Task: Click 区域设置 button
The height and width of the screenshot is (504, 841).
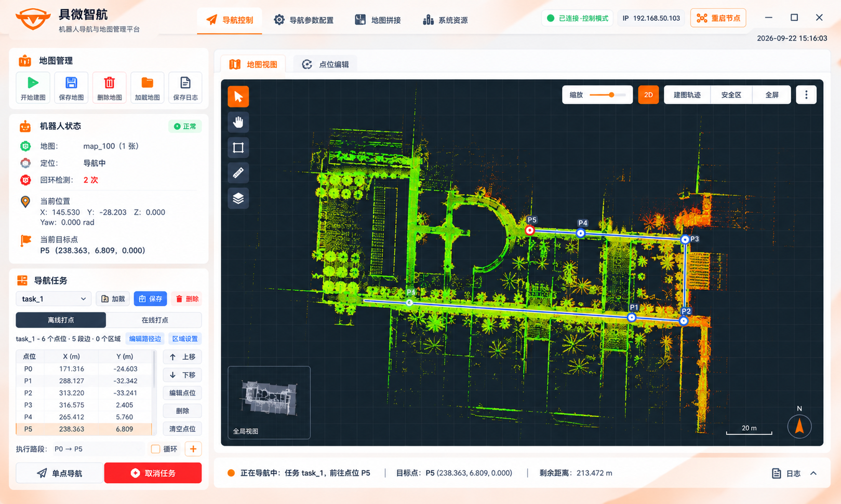Action: click(185, 338)
